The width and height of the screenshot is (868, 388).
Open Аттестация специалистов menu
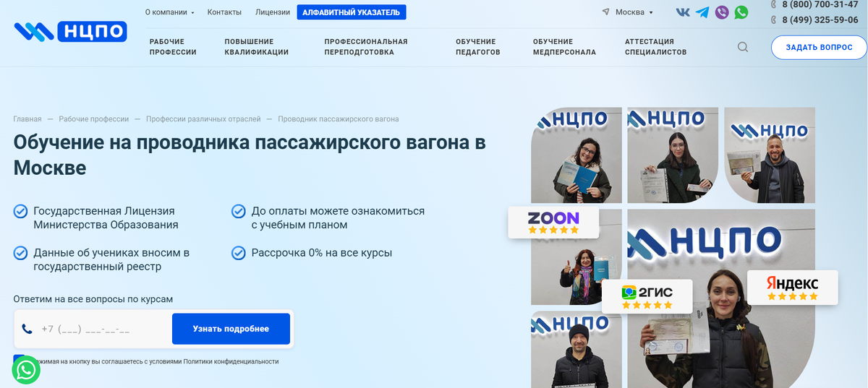point(656,47)
